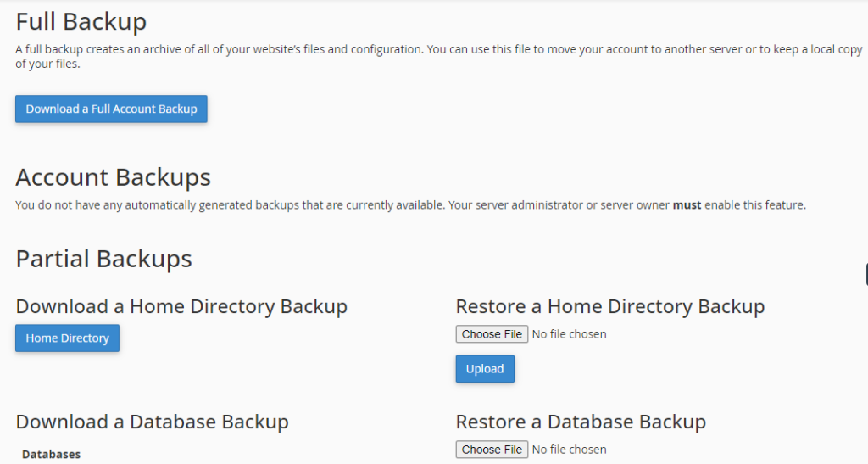This screenshot has width=868, height=464.
Task: Click the Home Directory download button
Action: pos(68,338)
